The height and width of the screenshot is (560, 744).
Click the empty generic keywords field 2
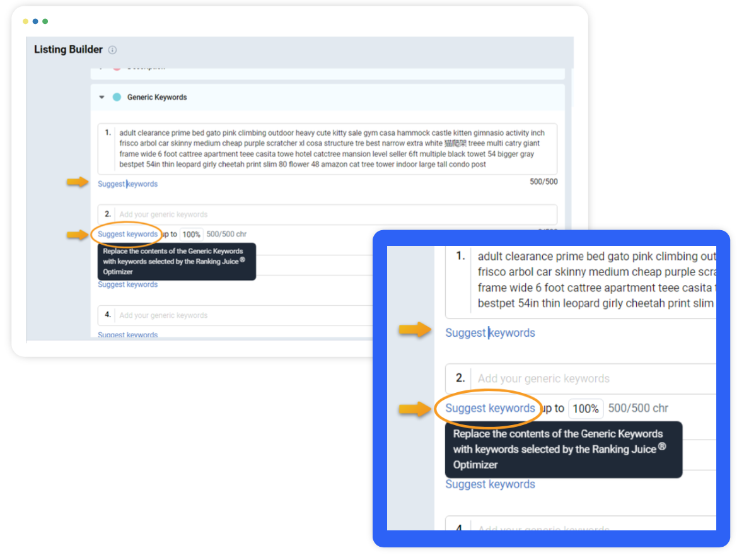coord(327,214)
